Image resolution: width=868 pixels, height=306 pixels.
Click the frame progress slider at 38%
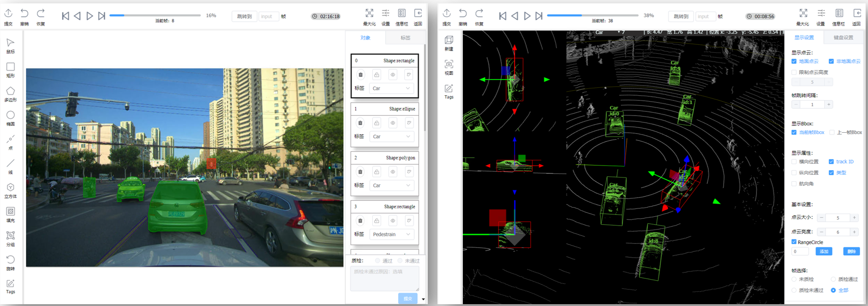pyautogui.click(x=581, y=15)
